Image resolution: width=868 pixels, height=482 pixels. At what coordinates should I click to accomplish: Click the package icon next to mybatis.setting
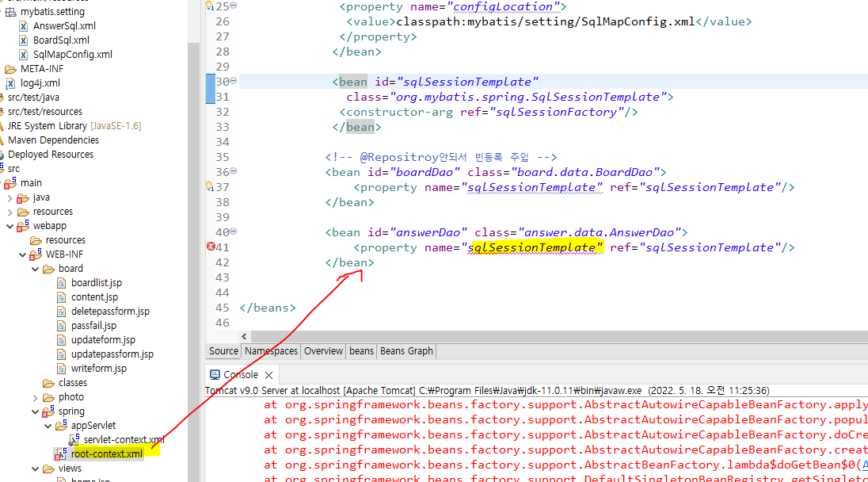pos(10,12)
